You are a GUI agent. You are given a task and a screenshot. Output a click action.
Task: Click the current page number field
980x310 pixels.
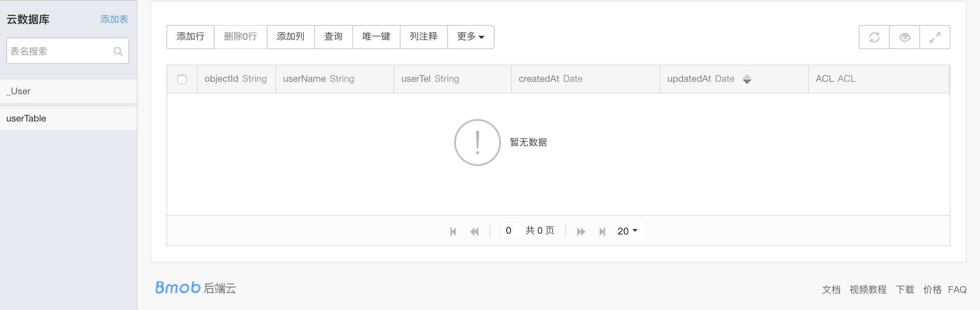(508, 231)
